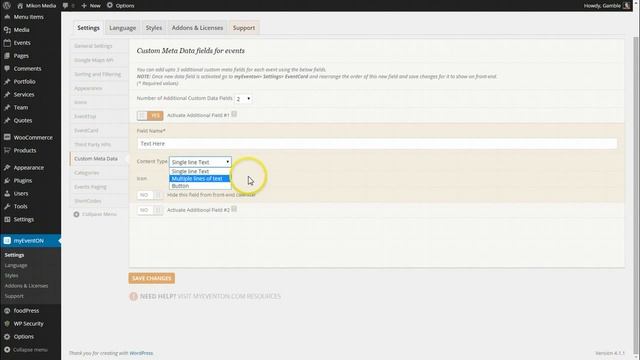The width and height of the screenshot is (640, 360).
Task: Open the Support submenu in the sidebar
Action: pos(14,296)
